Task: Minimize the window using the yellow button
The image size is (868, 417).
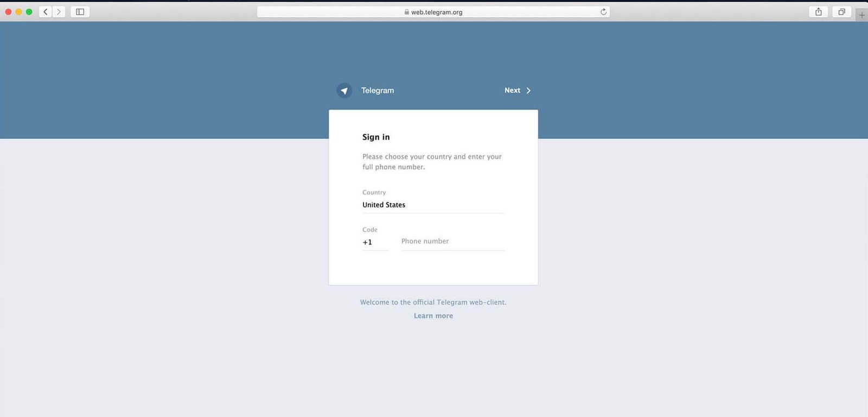Action: pos(18,12)
